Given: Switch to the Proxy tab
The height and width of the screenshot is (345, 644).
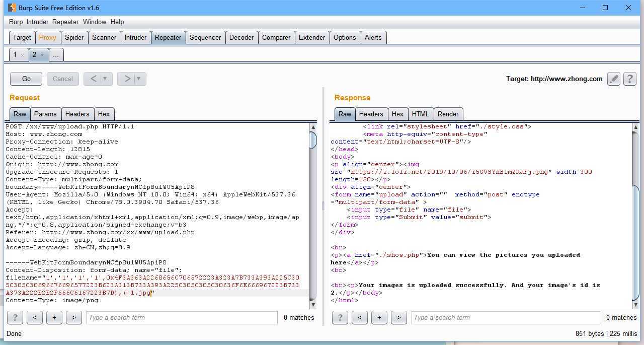Looking at the screenshot, I should point(48,37).
